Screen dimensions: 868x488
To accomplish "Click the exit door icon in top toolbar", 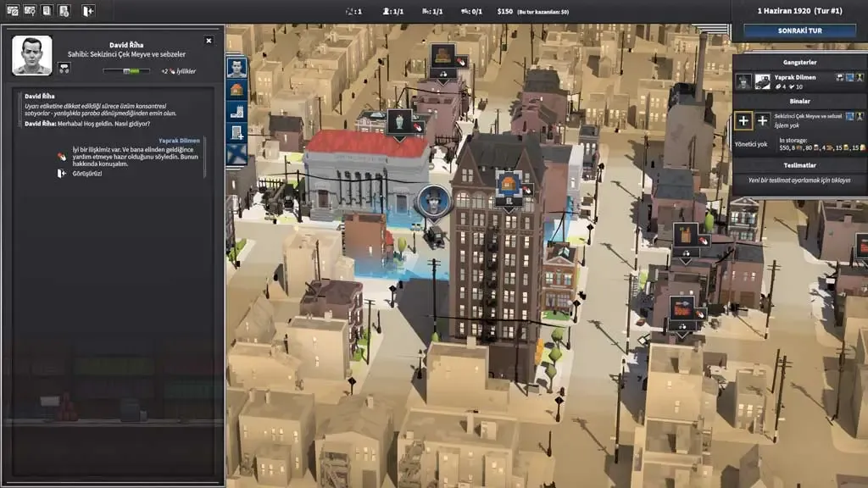I will pyautogui.click(x=87, y=11).
